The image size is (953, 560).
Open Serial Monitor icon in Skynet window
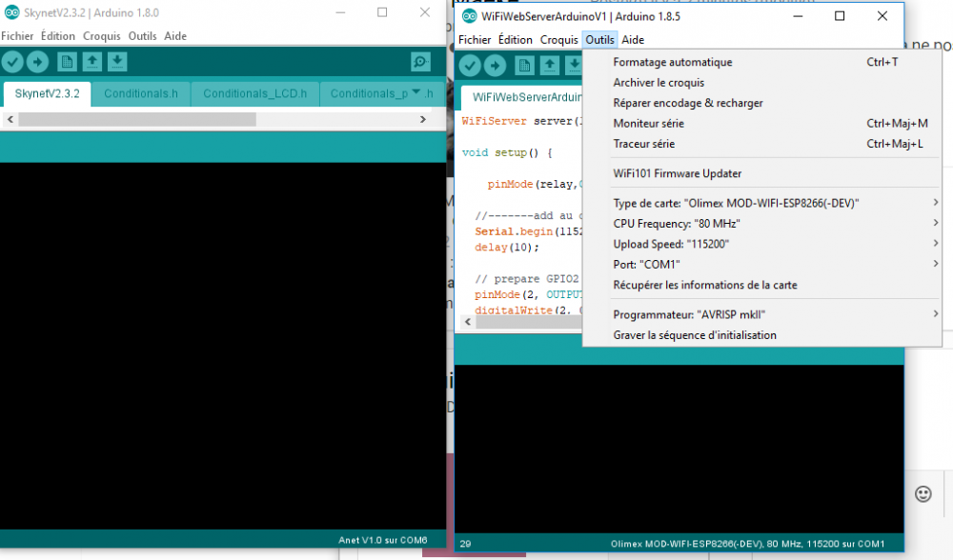[x=420, y=61]
